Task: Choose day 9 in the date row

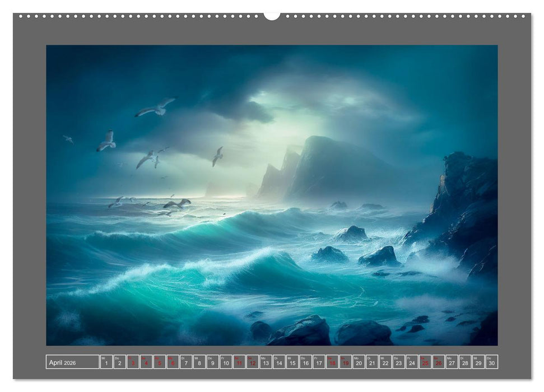Action: coord(212,362)
